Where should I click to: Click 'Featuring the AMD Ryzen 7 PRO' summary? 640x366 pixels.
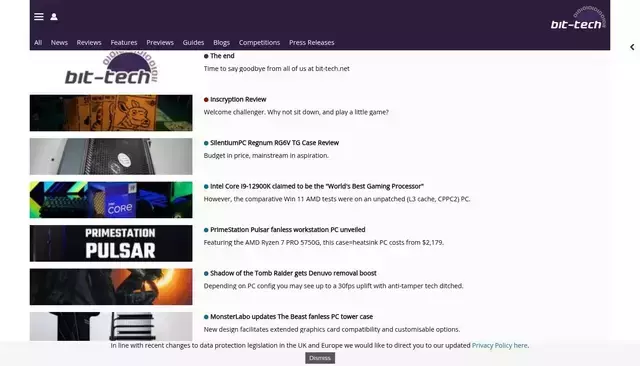tap(324, 242)
